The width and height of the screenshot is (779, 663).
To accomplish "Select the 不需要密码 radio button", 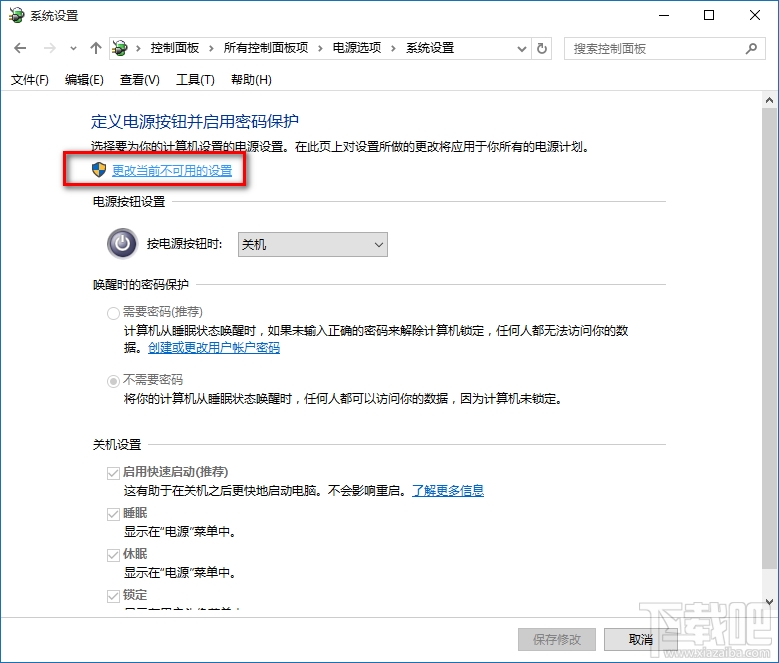I will point(113,381).
